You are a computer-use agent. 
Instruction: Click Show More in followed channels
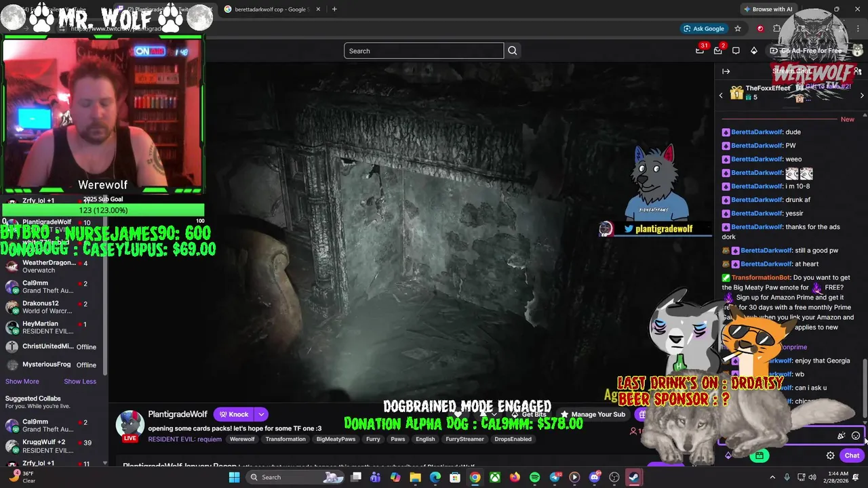[x=22, y=382]
